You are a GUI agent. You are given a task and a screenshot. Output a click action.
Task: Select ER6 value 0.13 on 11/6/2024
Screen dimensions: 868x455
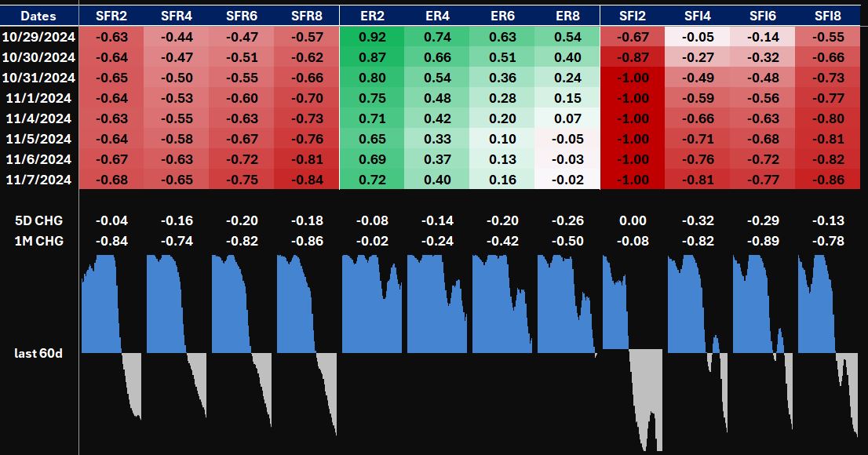(x=502, y=159)
